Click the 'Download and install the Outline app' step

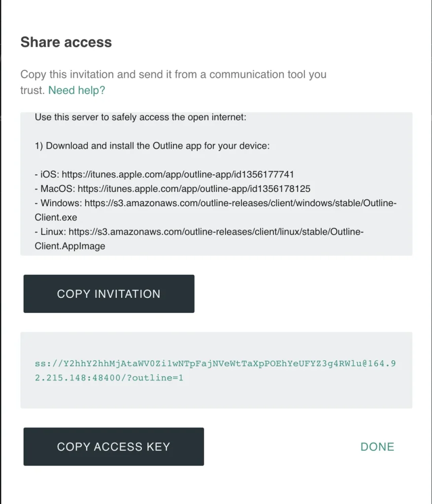[152, 146]
